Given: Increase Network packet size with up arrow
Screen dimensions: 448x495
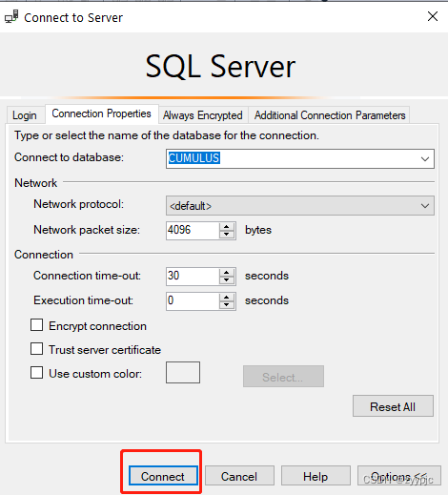Looking at the screenshot, I should point(227,227).
